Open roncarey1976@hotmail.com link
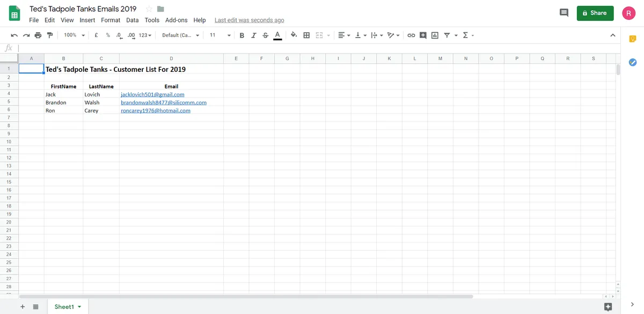Viewport: 644px width, 314px height. pyautogui.click(x=156, y=110)
